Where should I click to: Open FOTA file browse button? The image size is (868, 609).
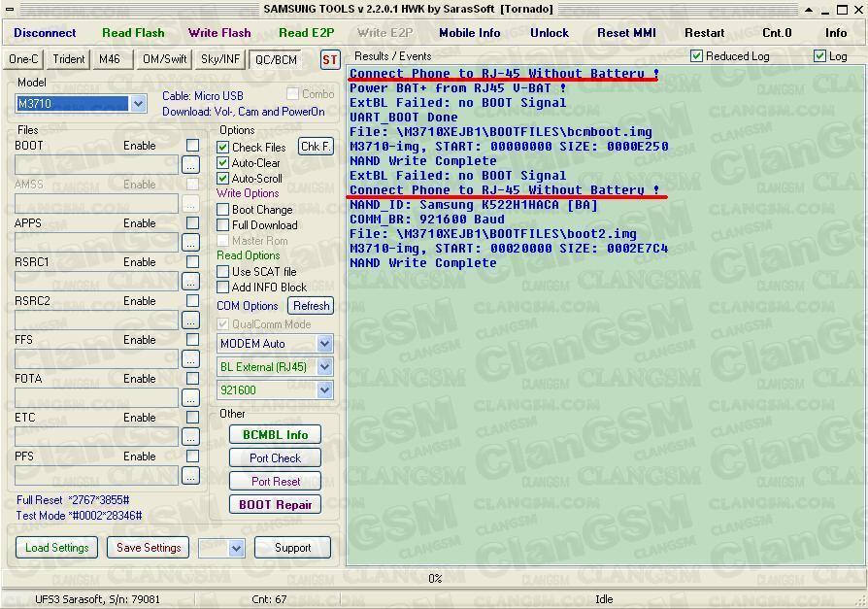pyautogui.click(x=190, y=397)
